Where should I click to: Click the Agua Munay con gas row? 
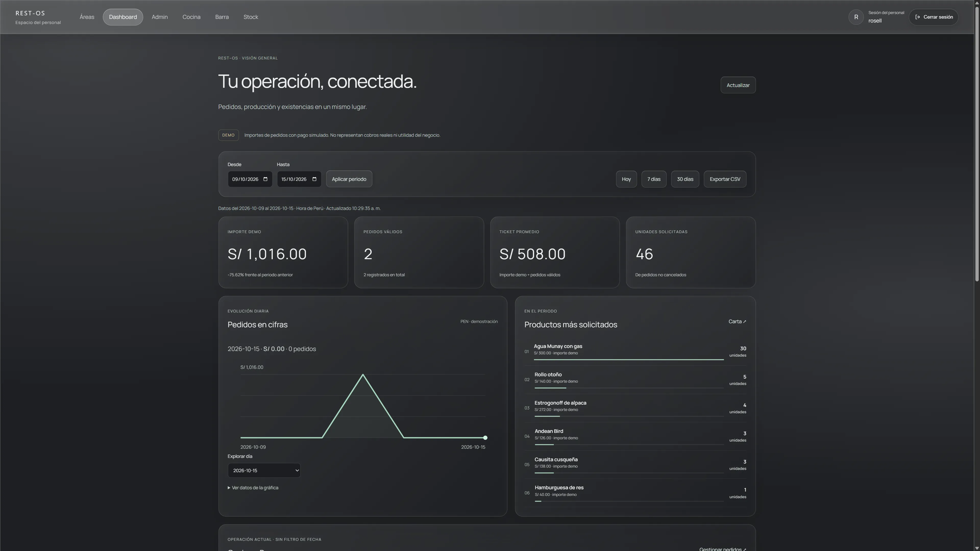tap(635, 352)
